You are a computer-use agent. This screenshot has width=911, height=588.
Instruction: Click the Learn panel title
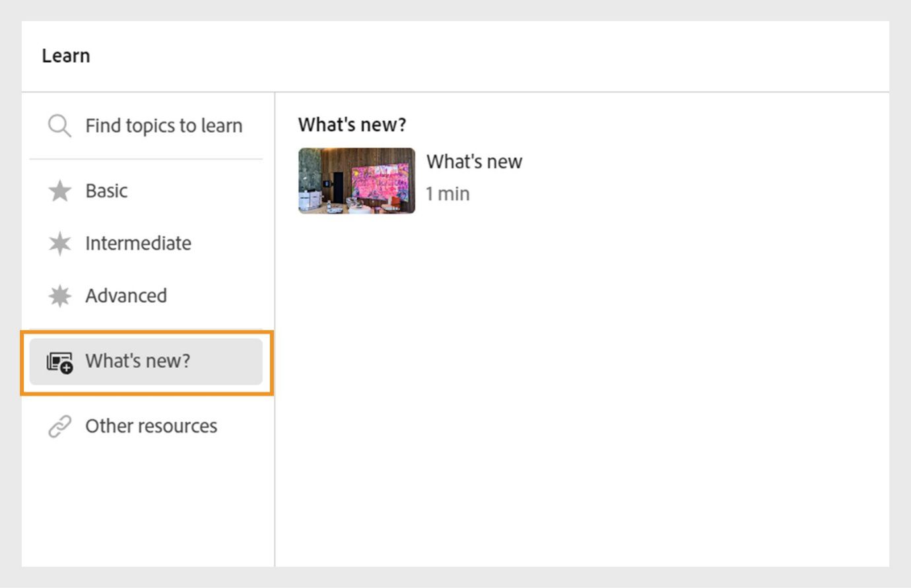tap(66, 56)
